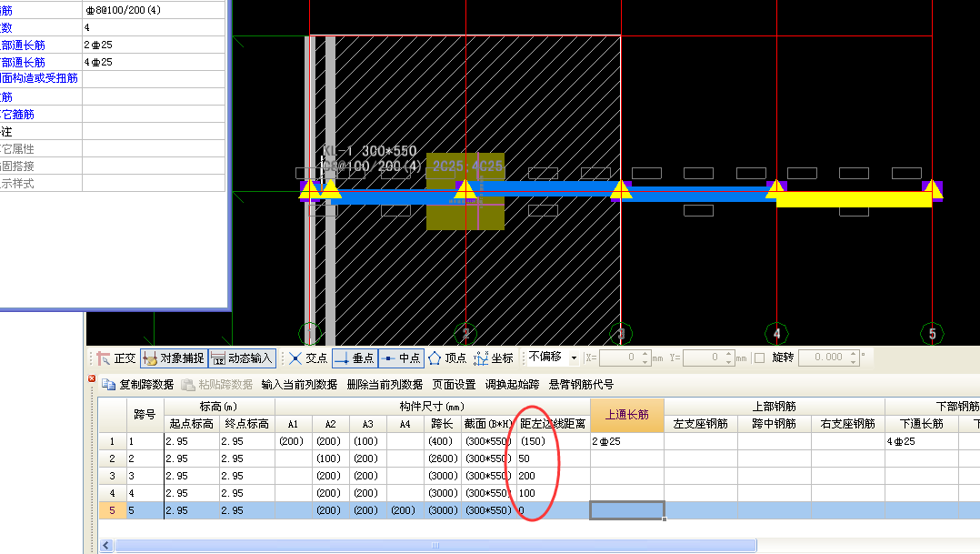The image size is (980, 554).
Task: Click the 左支座钢筋 column header
Action: click(x=701, y=424)
